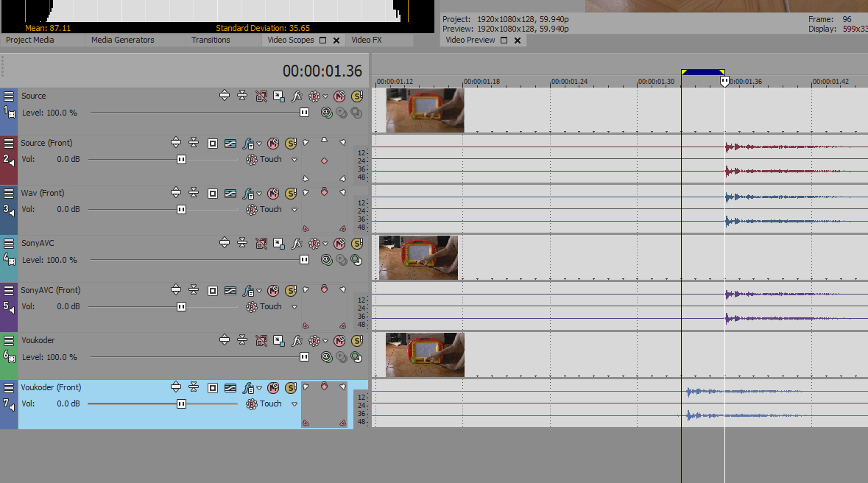Expand automation settings arrow on Source video track
868x483 pixels.
click(x=325, y=96)
